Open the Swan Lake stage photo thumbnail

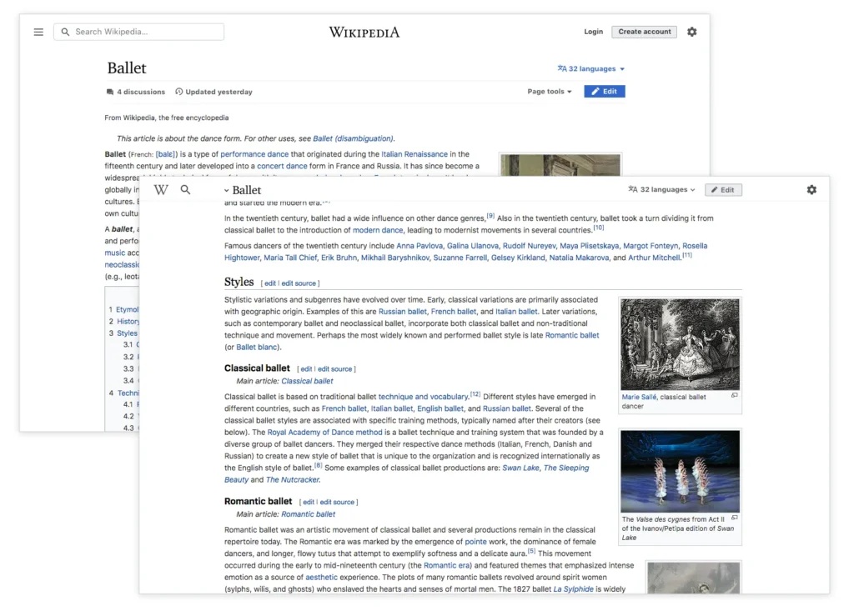pyautogui.click(x=681, y=471)
